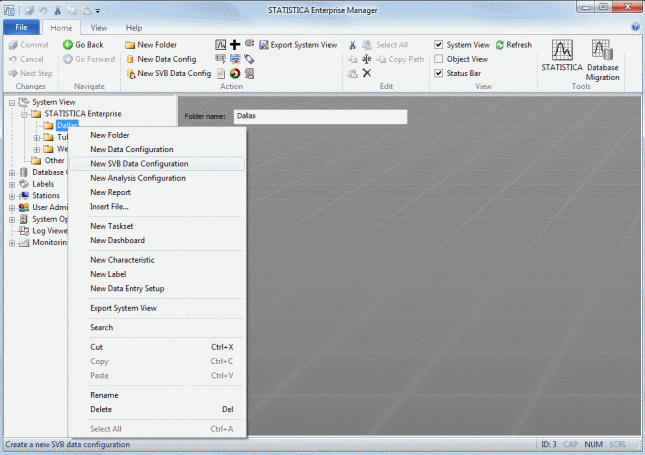
Task: Select New Data Entry Setup menu entry
Action: click(x=157, y=289)
